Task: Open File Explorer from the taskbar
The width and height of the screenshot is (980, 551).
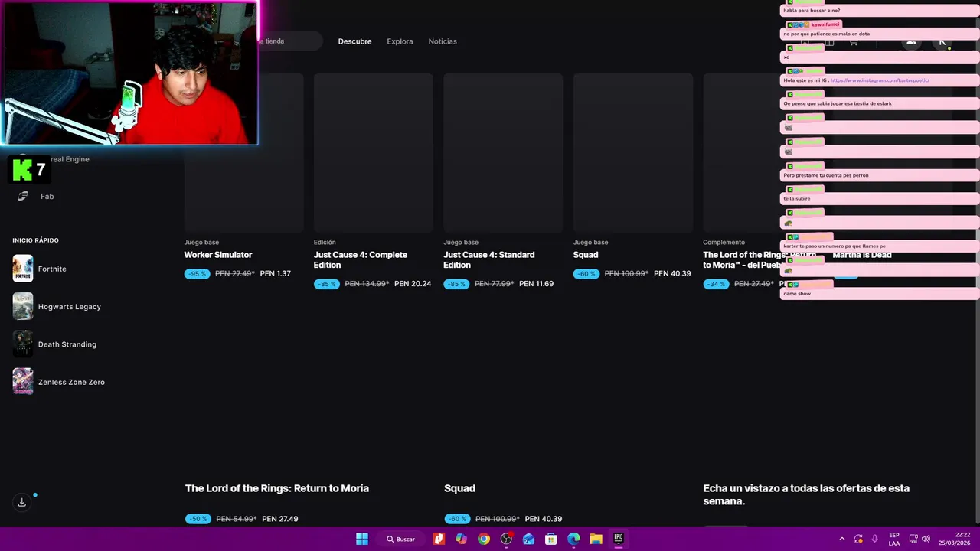Action: point(596,539)
